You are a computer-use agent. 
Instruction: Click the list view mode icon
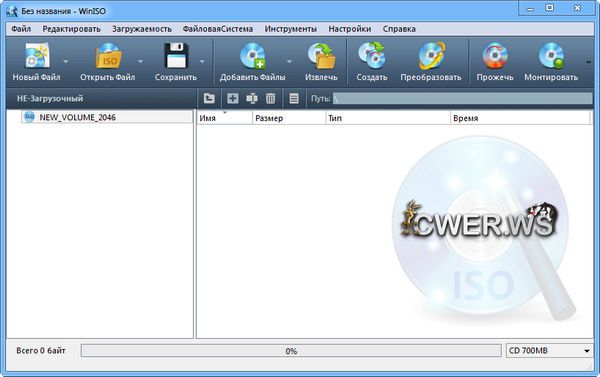pos(294,98)
